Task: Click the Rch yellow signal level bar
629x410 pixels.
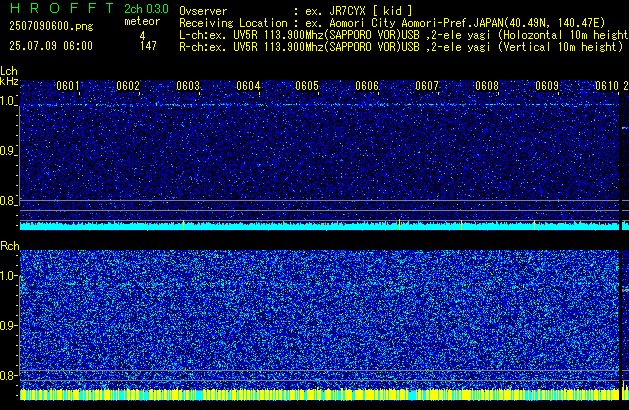Action: (319, 394)
